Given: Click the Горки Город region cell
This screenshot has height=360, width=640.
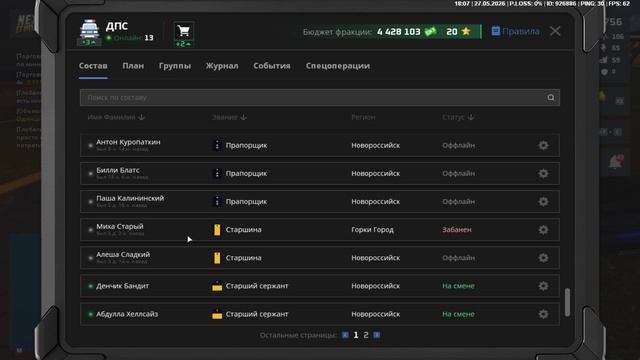Looking at the screenshot, I should tap(372, 230).
